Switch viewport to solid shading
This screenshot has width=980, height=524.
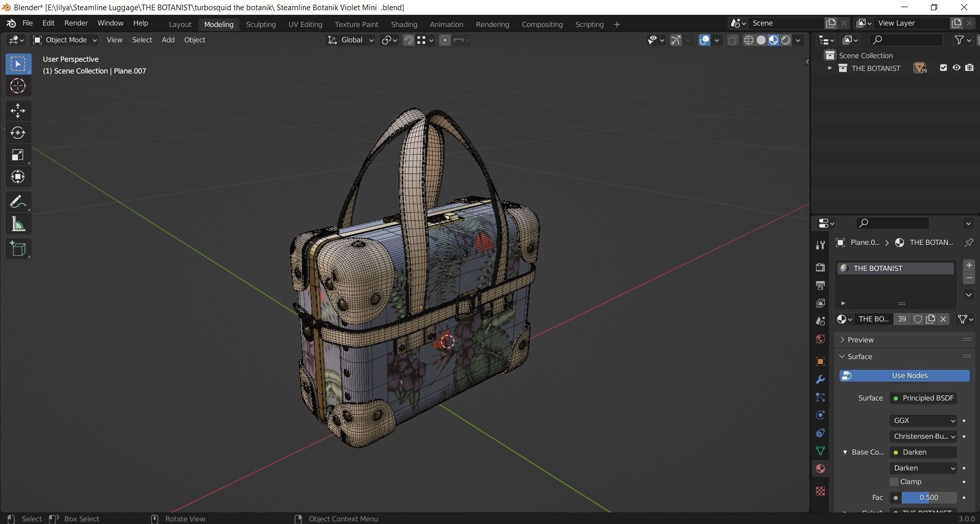[x=761, y=40]
